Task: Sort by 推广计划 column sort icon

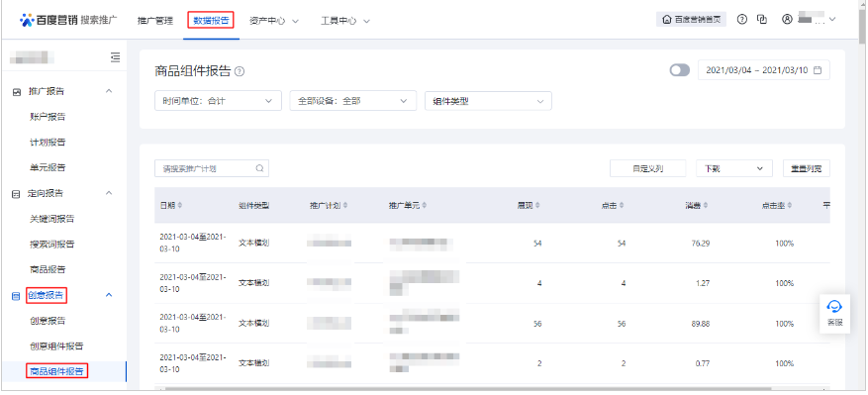Action: (x=345, y=205)
